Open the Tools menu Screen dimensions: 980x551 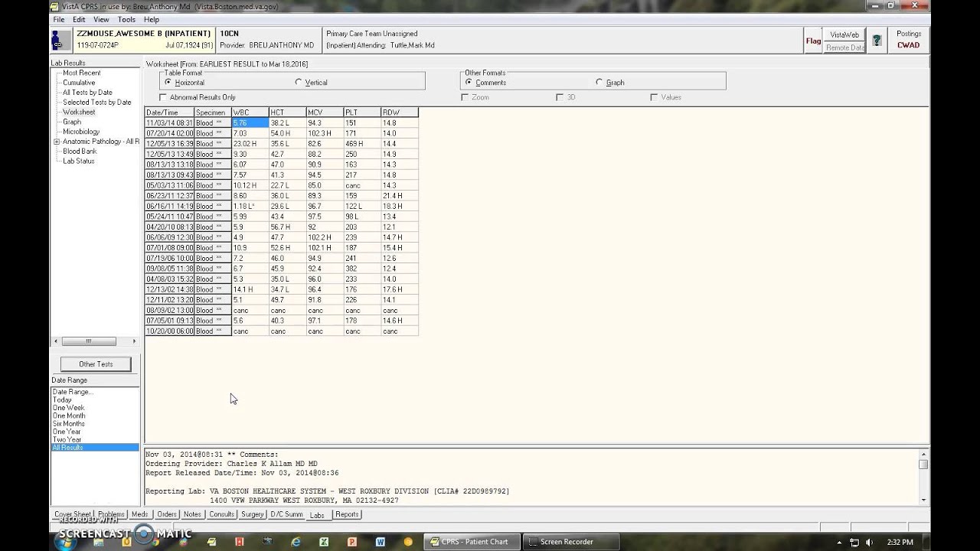click(x=126, y=19)
